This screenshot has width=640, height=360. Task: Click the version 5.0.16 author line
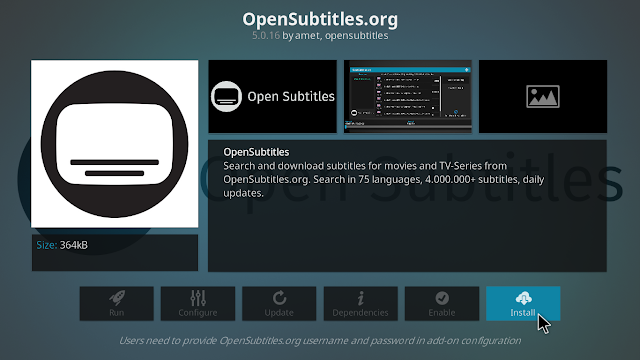click(x=320, y=36)
